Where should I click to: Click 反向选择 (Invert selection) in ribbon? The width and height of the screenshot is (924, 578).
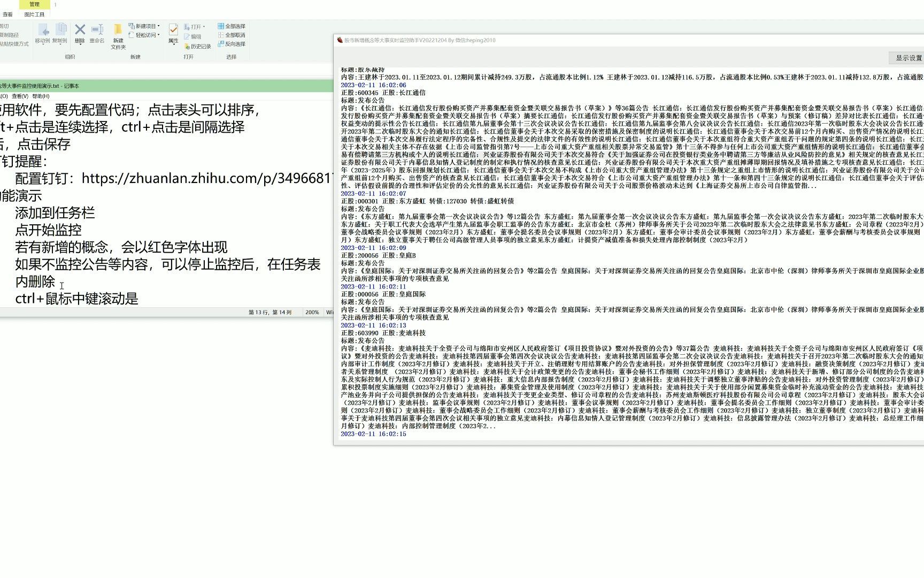[x=232, y=44]
